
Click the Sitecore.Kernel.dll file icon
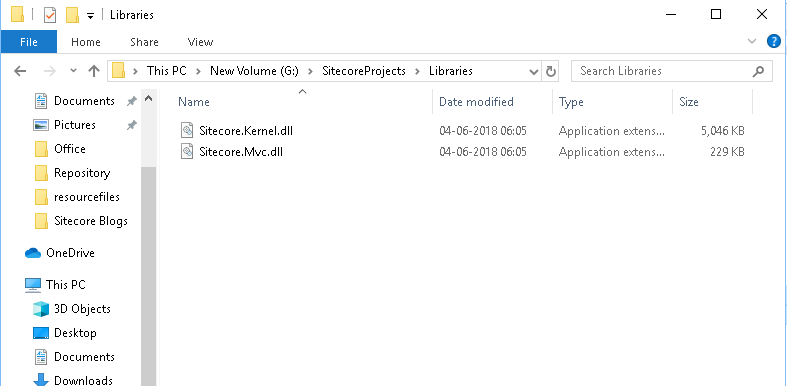click(187, 131)
